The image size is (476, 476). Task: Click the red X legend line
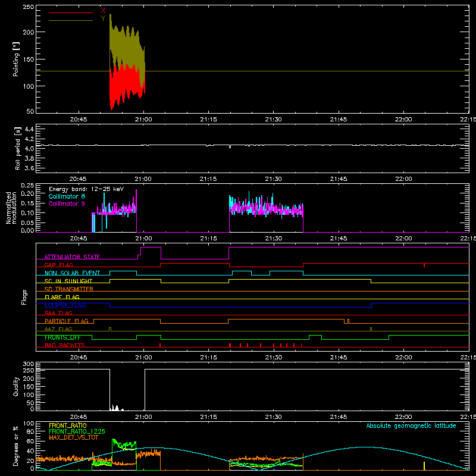pyautogui.click(x=71, y=12)
